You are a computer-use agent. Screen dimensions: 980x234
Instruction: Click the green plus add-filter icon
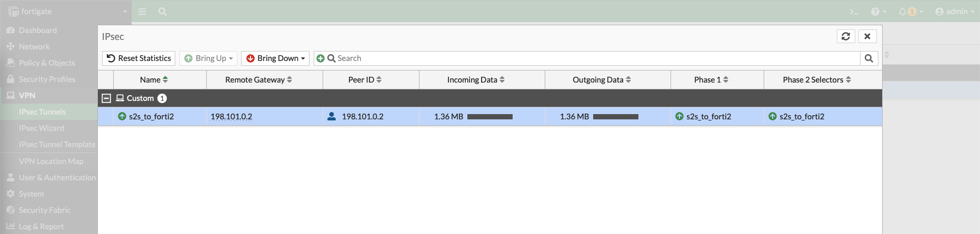(x=320, y=58)
